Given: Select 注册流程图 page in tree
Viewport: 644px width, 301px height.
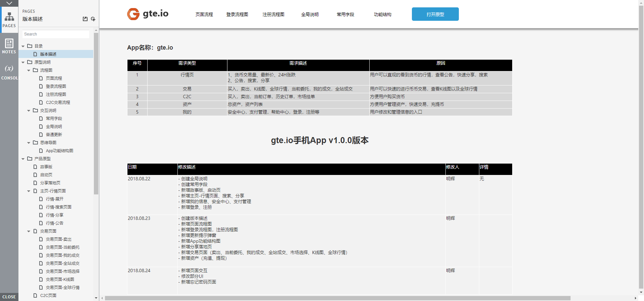Looking at the screenshot, I should (56, 94).
